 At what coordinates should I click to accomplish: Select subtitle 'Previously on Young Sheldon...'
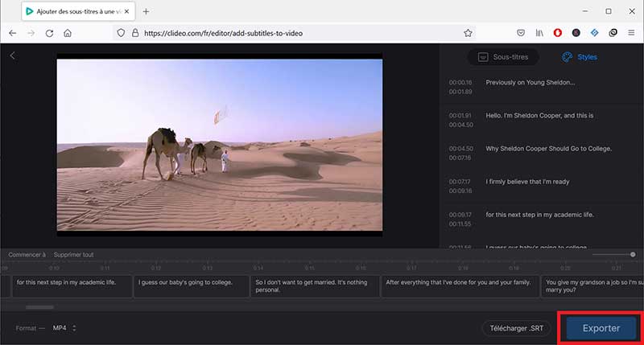pyautogui.click(x=530, y=83)
